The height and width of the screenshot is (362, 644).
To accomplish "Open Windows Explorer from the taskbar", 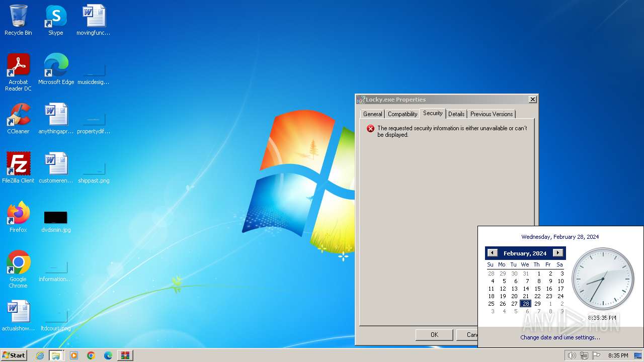I will pyautogui.click(x=56, y=355).
